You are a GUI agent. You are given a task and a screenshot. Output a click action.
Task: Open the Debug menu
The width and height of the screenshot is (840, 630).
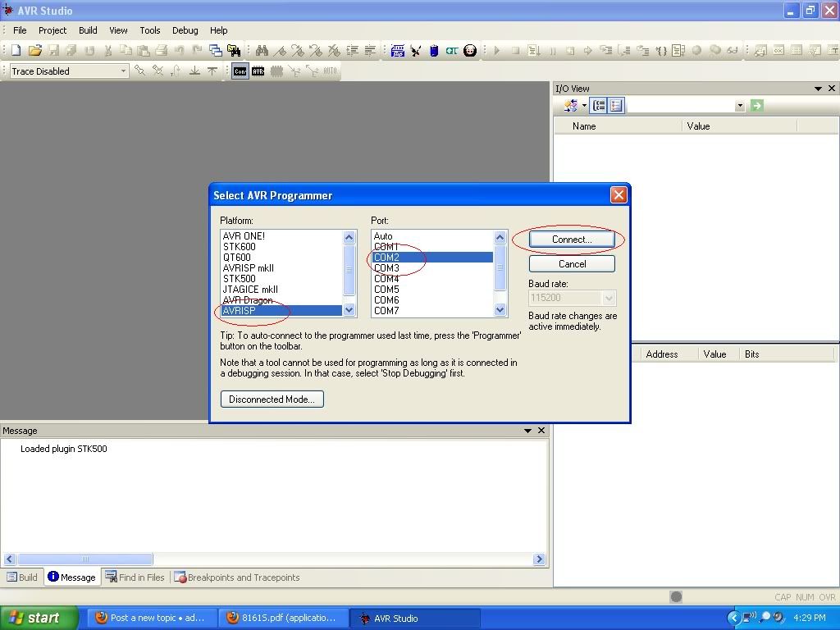[x=185, y=30]
